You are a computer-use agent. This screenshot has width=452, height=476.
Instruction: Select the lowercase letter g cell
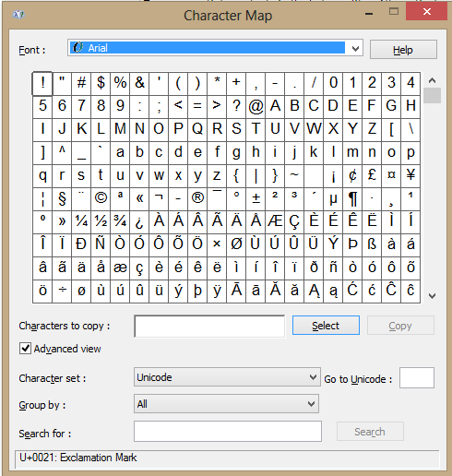(x=236, y=152)
